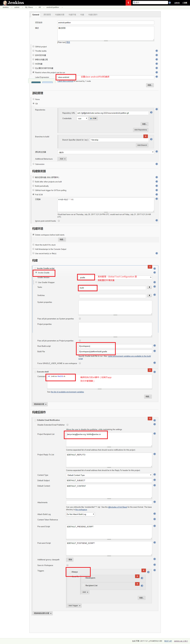Click the Add Repository button
The height and width of the screenshot is (644, 190).
(x=140, y=130)
